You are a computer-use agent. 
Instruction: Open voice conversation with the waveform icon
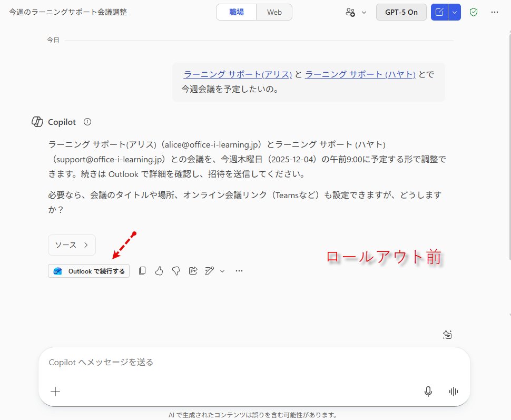pyautogui.click(x=453, y=391)
